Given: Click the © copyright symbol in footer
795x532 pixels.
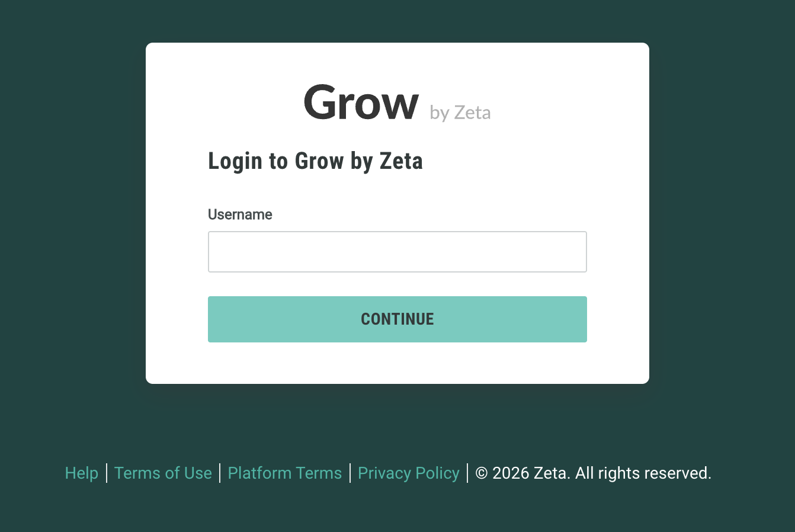Looking at the screenshot, I should [x=482, y=473].
